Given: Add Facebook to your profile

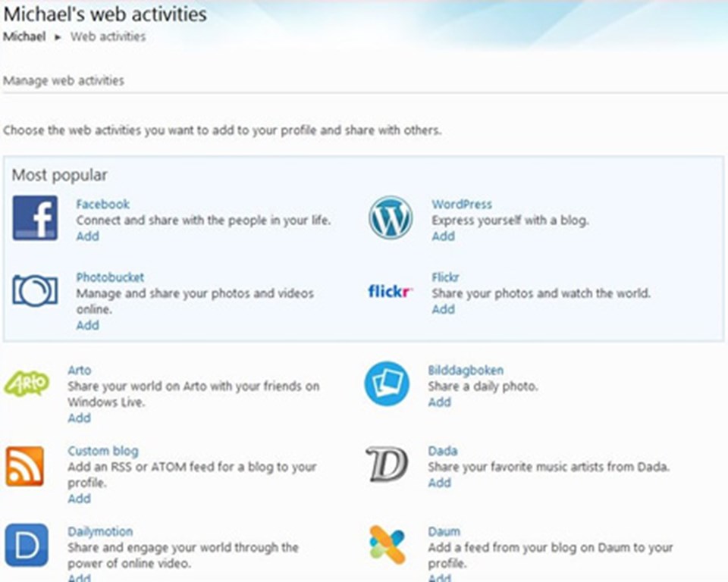Looking at the screenshot, I should click(x=88, y=236).
